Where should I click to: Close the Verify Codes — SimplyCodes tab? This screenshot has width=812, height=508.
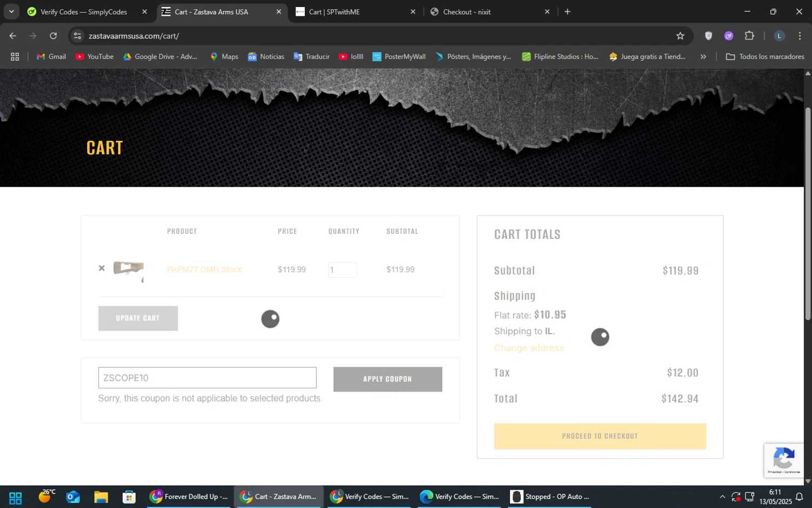[x=145, y=12]
